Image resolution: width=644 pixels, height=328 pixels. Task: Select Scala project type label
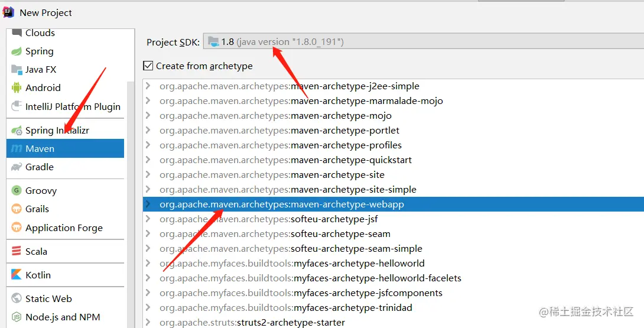[x=36, y=251]
